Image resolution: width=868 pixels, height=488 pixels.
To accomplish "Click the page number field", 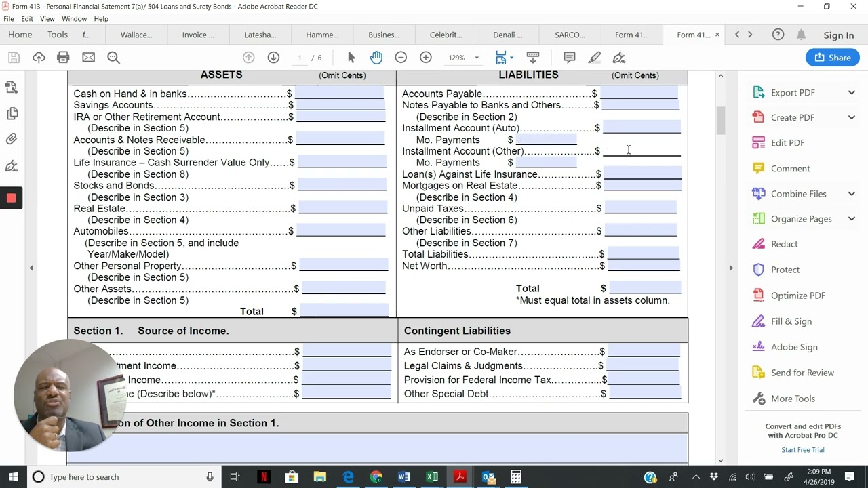I will point(299,58).
